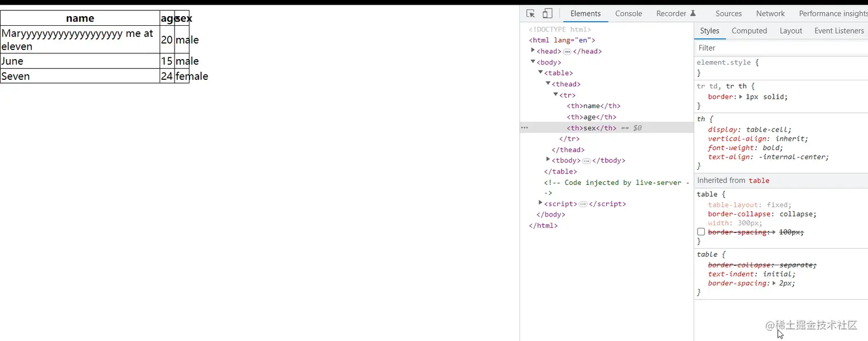Screen dimensions: 868x341
Task: Collapse the body element arrow
Action: click(533, 61)
